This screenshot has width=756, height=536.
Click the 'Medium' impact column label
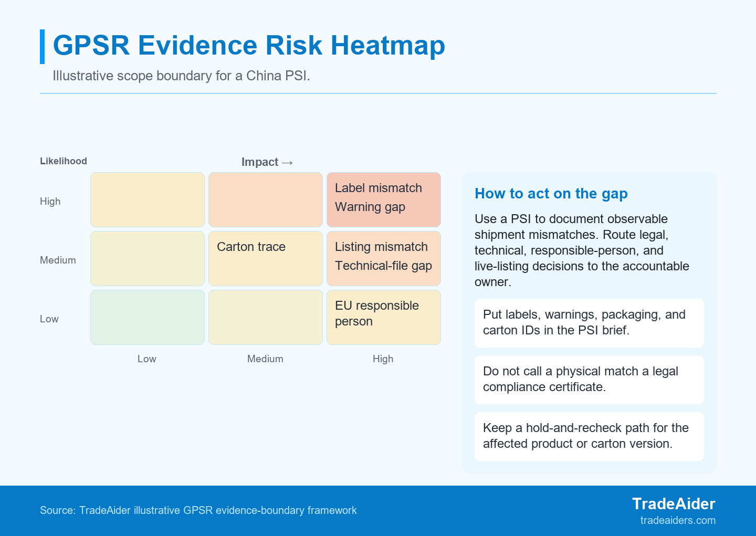click(x=265, y=359)
